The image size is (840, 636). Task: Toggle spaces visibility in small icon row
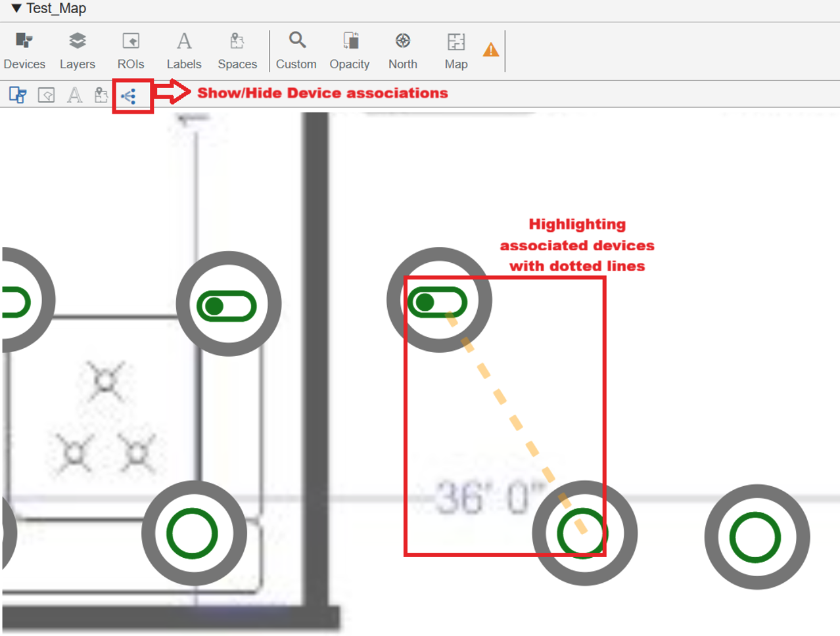coord(101,95)
